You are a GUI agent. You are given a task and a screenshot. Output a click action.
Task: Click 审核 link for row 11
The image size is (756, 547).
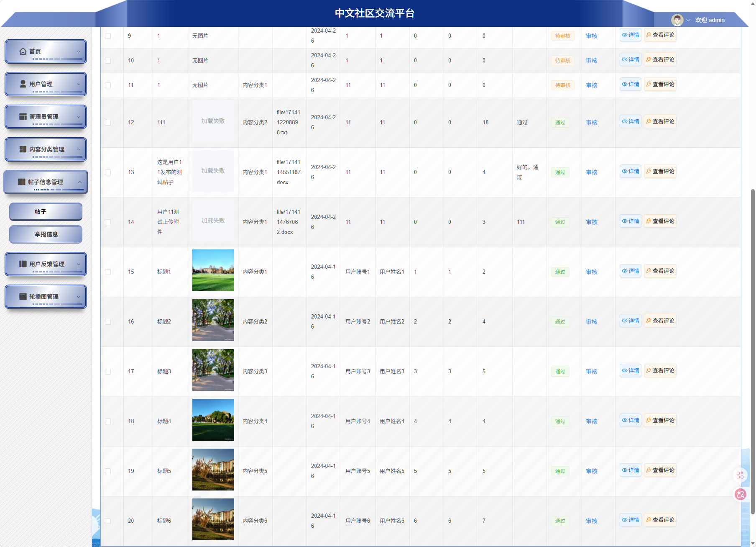click(x=591, y=85)
